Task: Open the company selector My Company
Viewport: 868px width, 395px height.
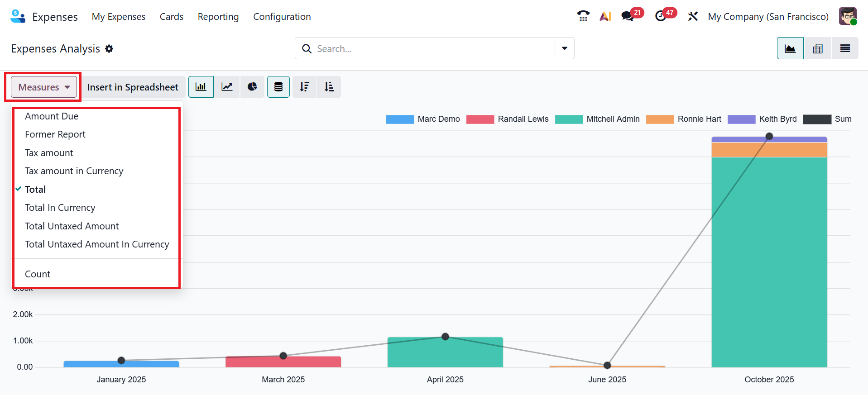Action: click(x=768, y=17)
